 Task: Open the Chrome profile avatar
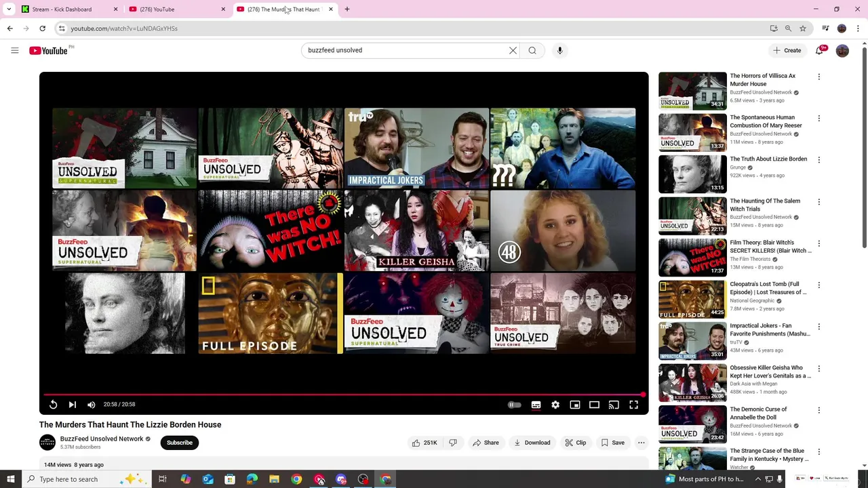click(842, 28)
